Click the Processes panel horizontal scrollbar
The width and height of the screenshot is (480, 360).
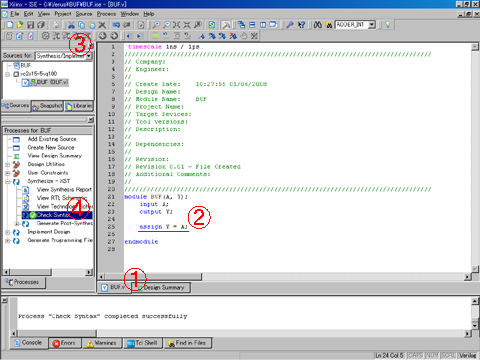48,272
